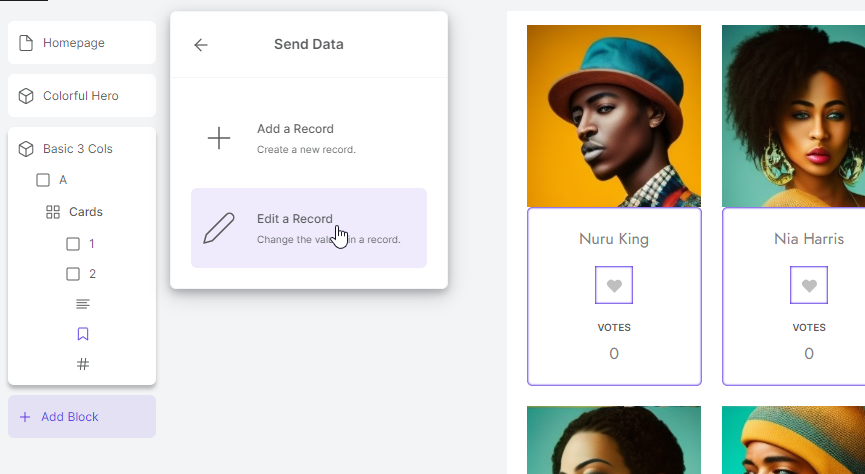Select container 2 under Cards

point(81,274)
